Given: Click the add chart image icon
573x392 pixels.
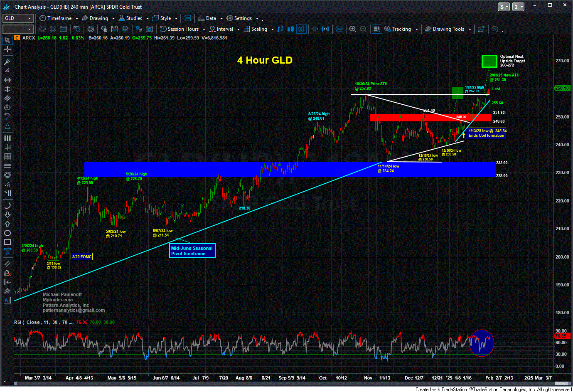Looking at the screenshot, I should 481,29.
